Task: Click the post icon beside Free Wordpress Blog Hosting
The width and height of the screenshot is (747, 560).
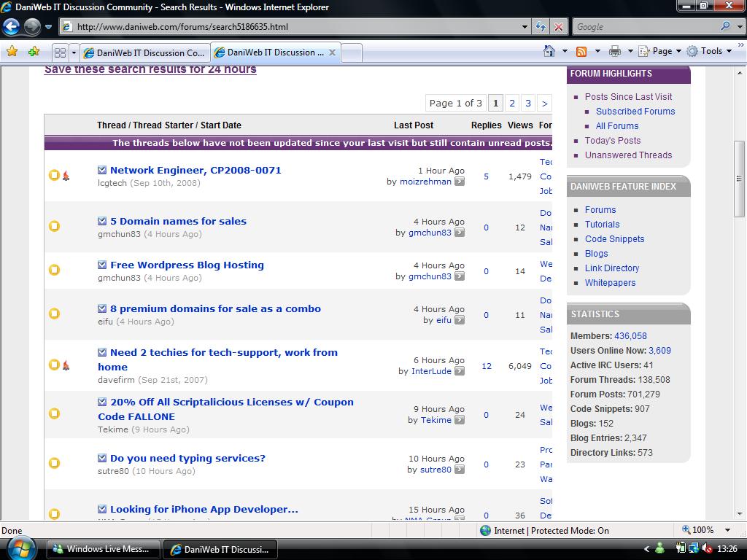Action: coord(102,265)
